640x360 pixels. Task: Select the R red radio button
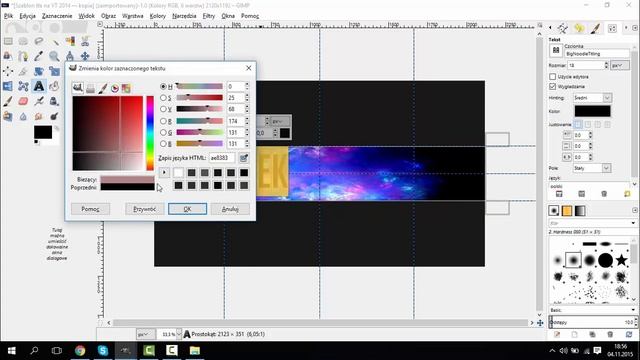click(x=163, y=121)
